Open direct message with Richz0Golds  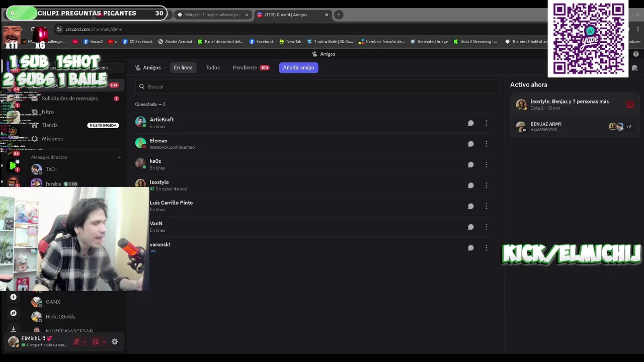pos(74,317)
